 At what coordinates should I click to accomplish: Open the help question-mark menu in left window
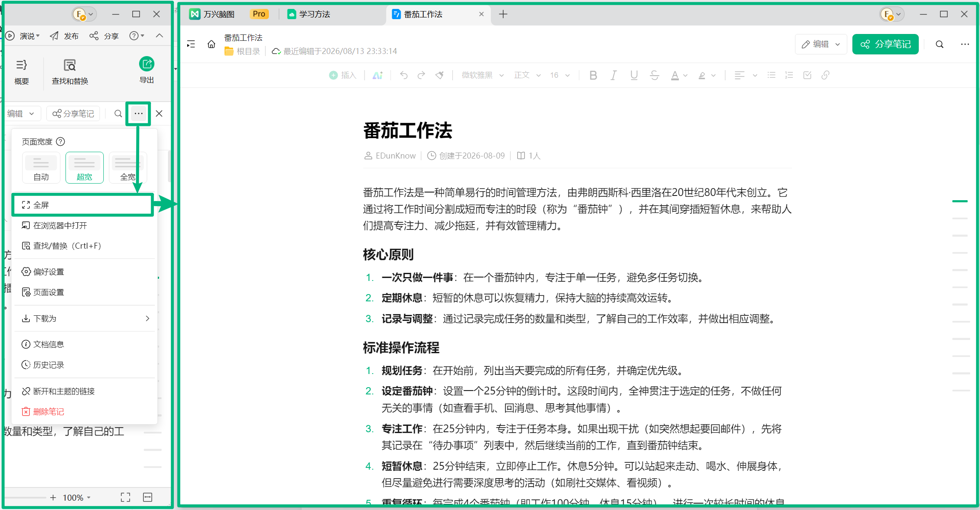coord(137,36)
